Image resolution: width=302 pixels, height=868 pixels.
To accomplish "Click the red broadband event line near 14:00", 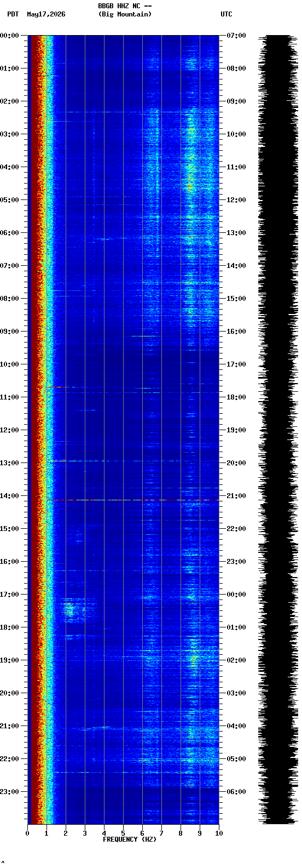I will tap(132, 500).
